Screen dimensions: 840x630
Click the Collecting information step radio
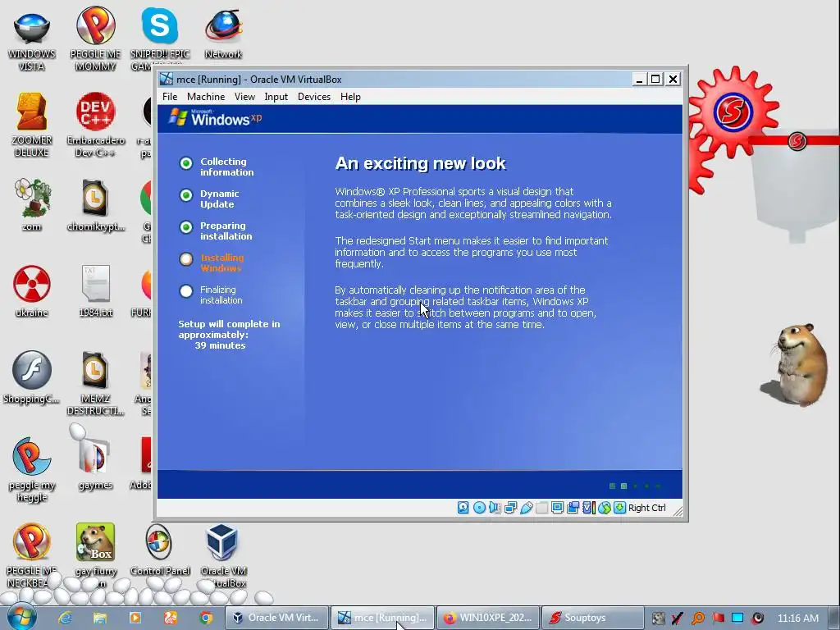(186, 163)
